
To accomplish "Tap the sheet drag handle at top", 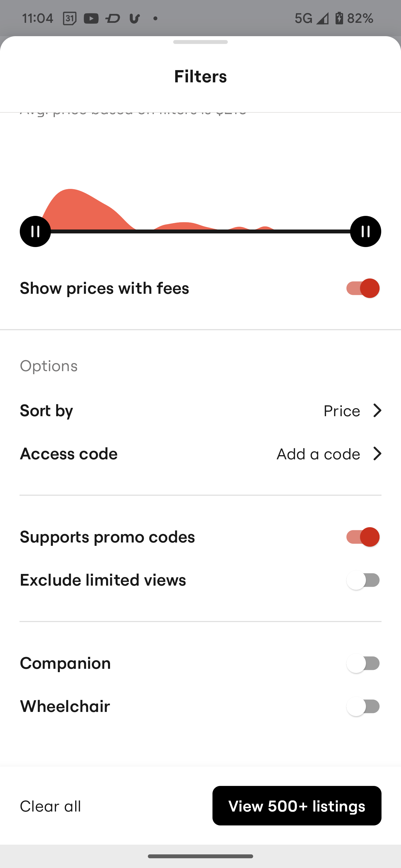I will 200,42.
